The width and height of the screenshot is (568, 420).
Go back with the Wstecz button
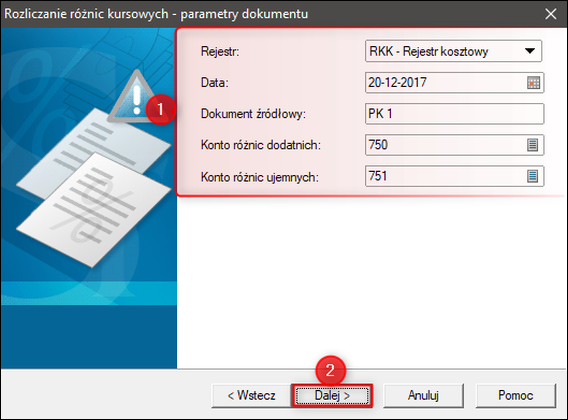pos(251,395)
